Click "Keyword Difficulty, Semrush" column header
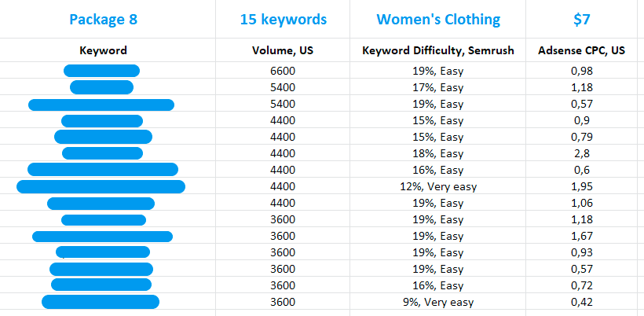This screenshot has height=316, width=644. pyautogui.click(x=438, y=51)
